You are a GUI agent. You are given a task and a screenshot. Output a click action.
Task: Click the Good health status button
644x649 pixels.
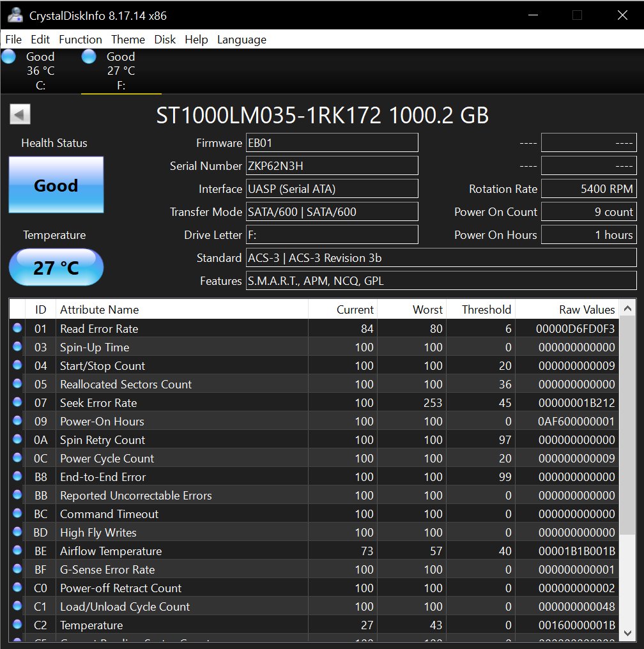point(56,185)
